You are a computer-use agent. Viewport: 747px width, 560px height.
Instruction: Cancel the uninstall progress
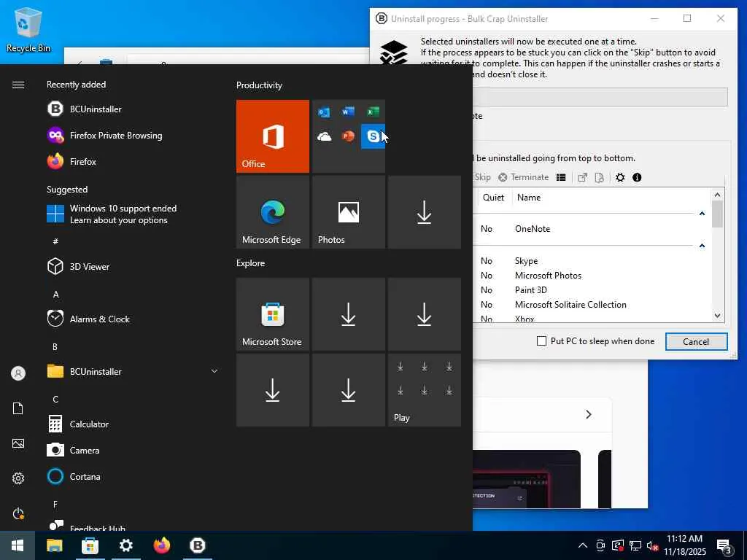[696, 341]
